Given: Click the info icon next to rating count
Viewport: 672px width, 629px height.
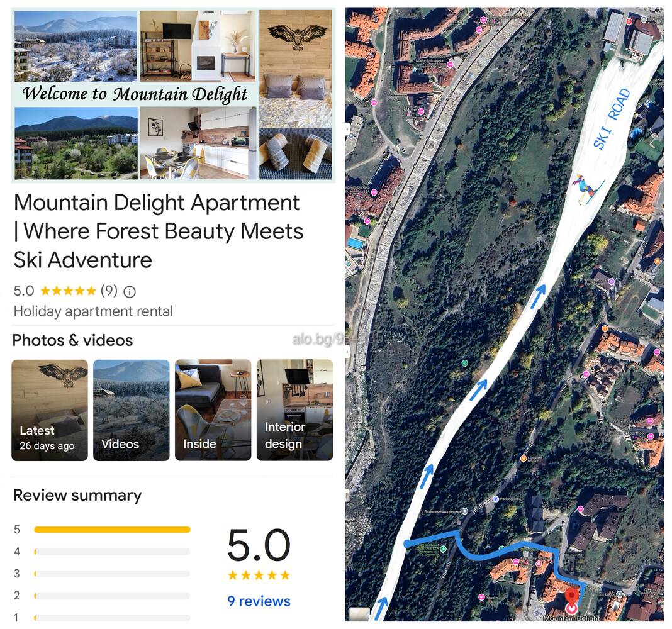Looking at the screenshot, I should [x=130, y=292].
